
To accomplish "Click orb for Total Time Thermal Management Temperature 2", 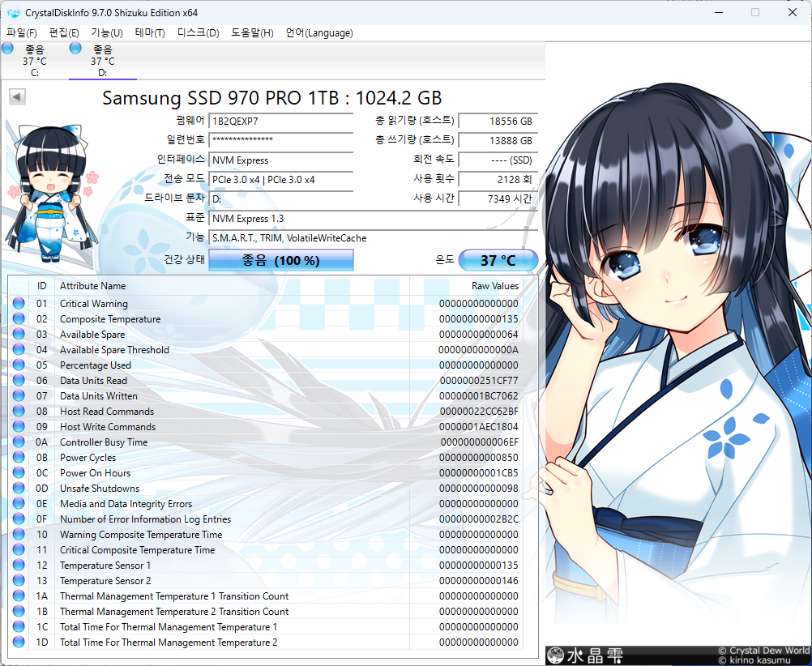I will click(19, 642).
